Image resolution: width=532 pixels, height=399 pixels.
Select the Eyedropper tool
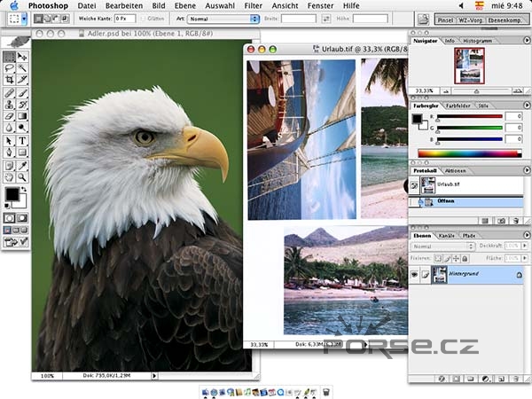click(x=22, y=166)
